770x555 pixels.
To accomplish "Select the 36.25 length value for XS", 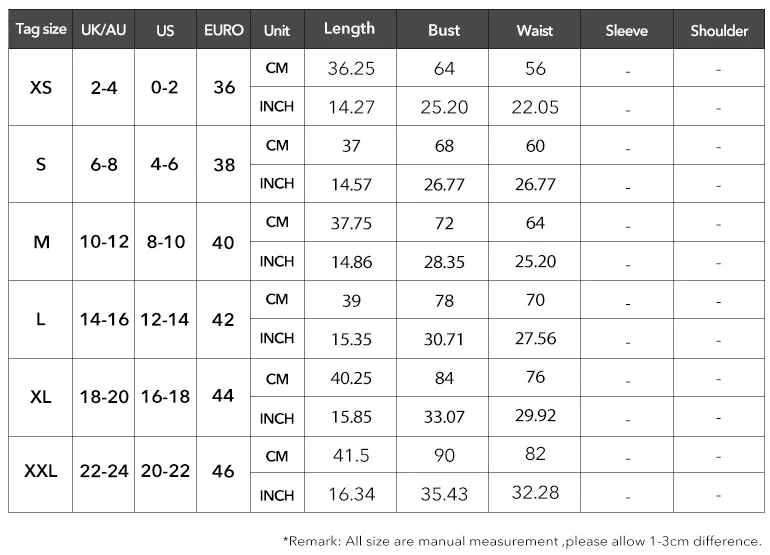I will click(x=351, y=68).
